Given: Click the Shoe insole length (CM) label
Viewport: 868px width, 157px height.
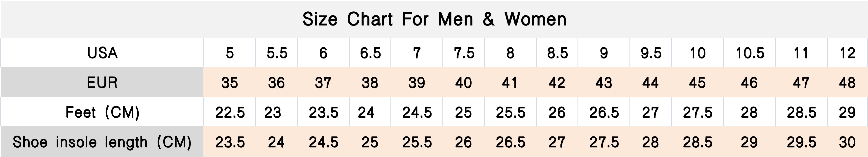Looking at the screenshot, I should pyautogui.click(x=102, y=142).
